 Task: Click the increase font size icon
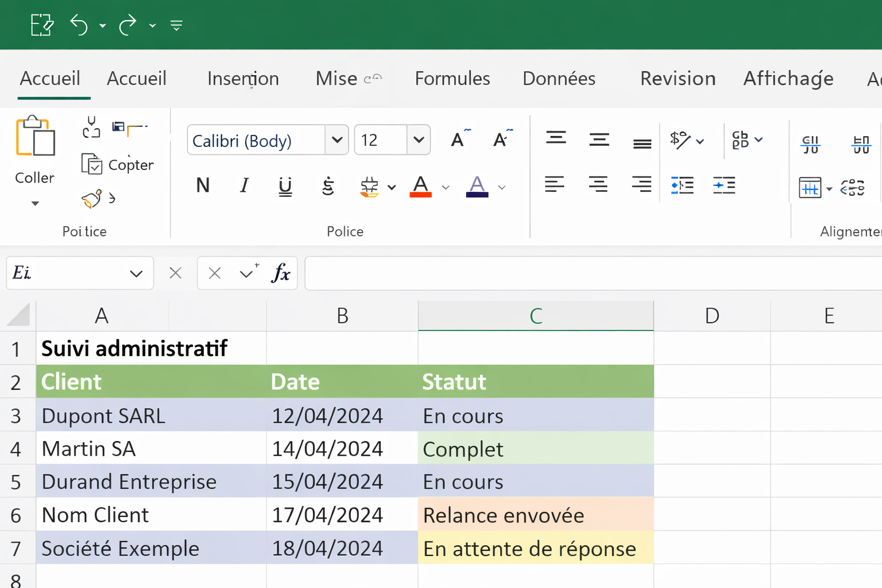point(459,140)
